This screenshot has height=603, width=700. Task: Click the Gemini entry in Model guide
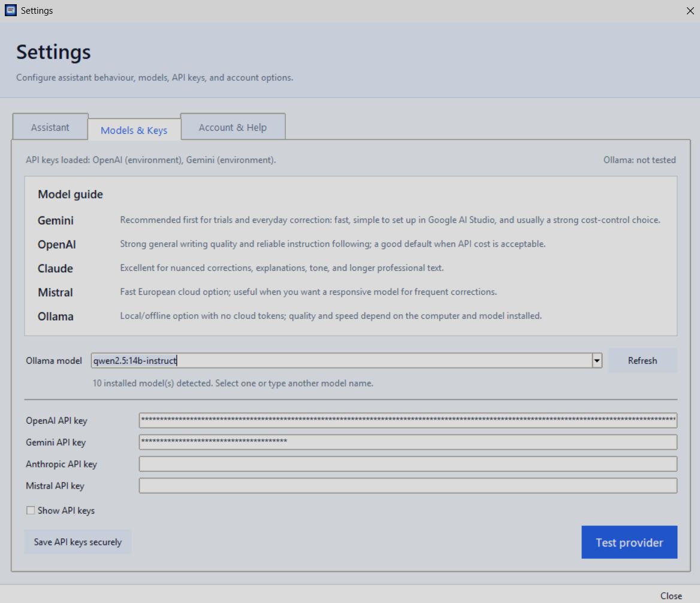[55, 221]
